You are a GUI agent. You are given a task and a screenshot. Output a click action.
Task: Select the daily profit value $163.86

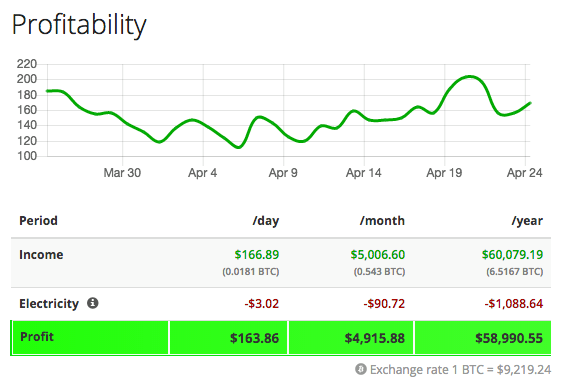click(254, 338)
